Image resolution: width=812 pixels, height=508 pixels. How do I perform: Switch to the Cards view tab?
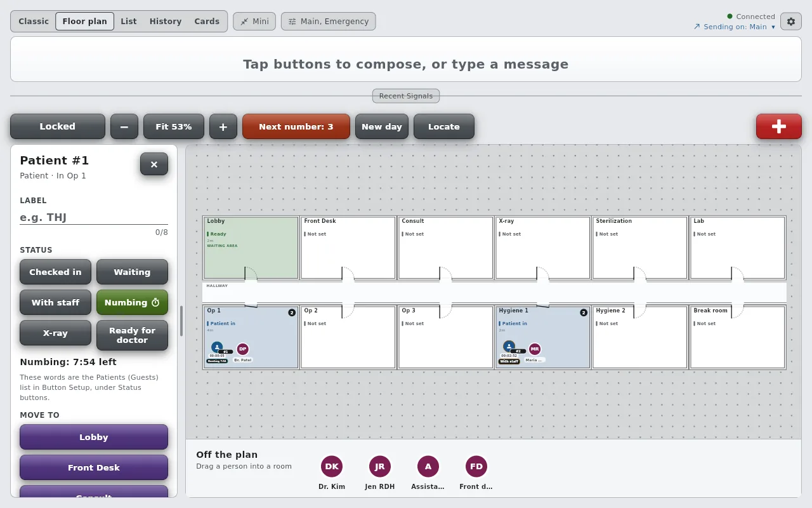pyautogui.click(x=207, y=22)
